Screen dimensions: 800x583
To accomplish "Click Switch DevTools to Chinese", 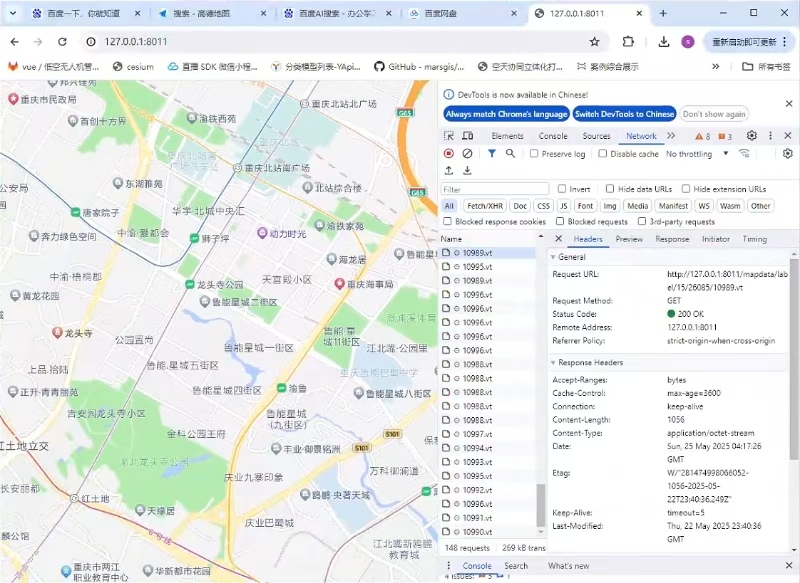I will 624,114.
